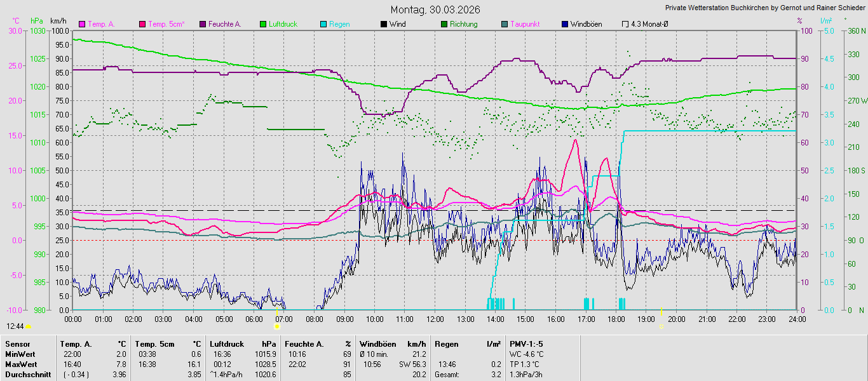Click the dark green Richtung legend square

click(444, 24)
